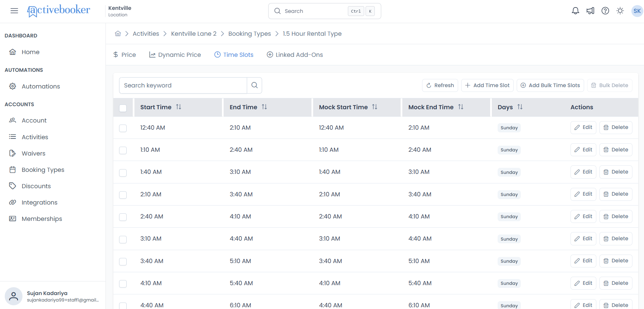Click Sunday tag in 2:10 AM row

coord(509,194)
